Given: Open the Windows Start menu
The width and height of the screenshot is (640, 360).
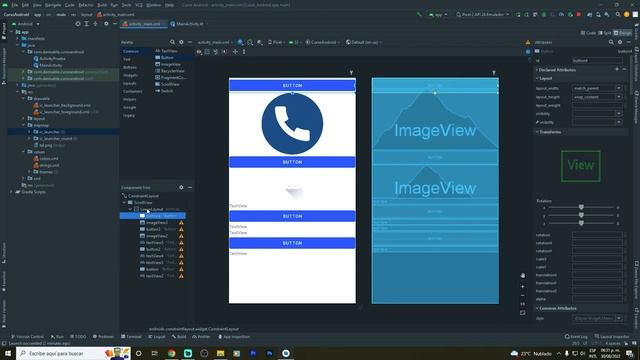Looking at the screenshot, I should point(8,353).
